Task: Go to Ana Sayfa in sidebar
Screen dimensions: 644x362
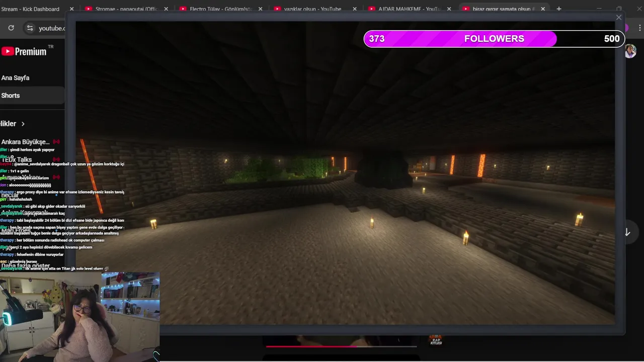Action: [15, 78]
